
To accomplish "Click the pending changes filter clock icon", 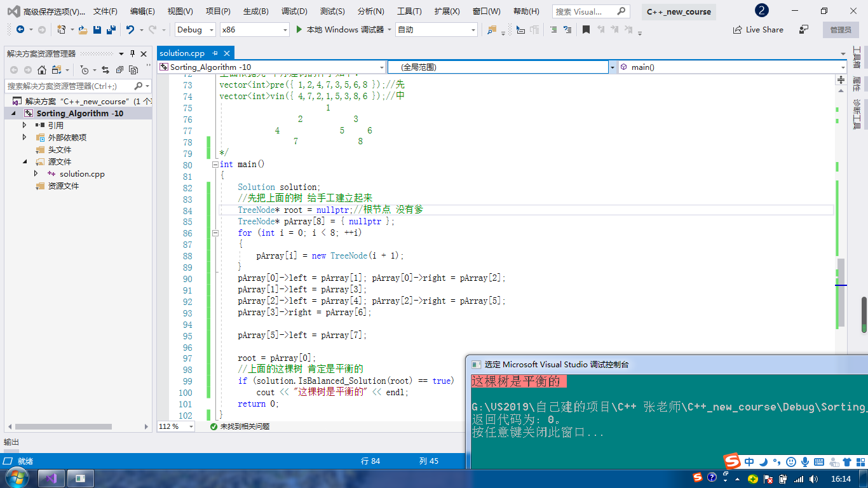I will tap(85, 70).
